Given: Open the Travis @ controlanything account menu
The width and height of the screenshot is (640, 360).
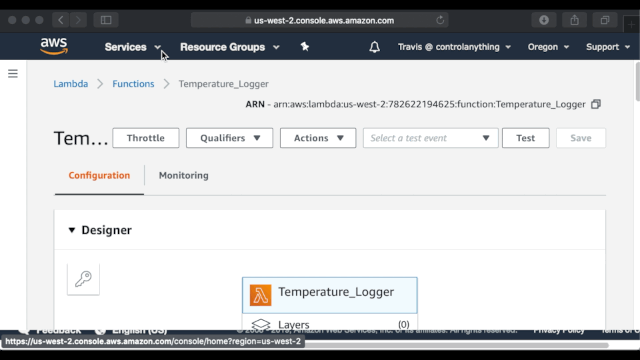Looking at the screenshot, I should [x=454, y=47].
